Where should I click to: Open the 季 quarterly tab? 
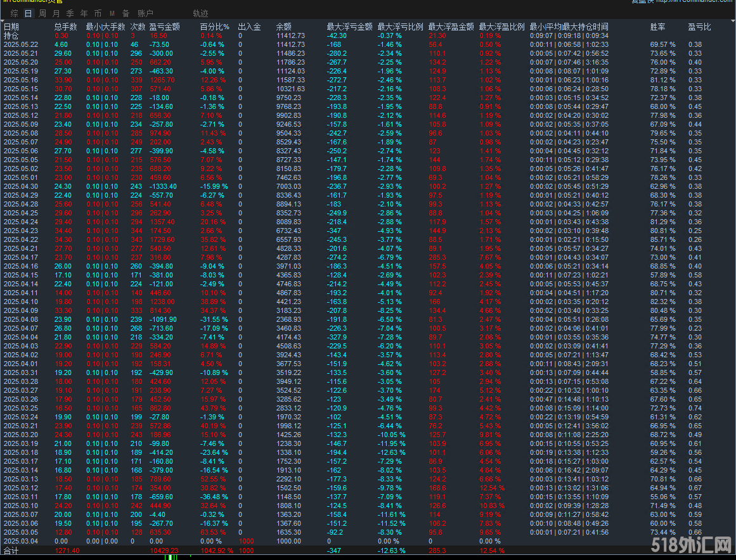pyautogui.click(x=70, y=13)
